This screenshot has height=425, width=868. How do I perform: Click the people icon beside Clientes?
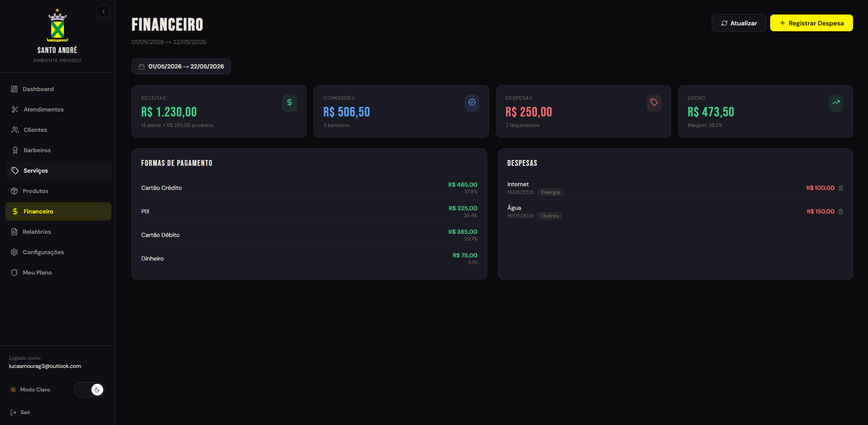(15, 130)
